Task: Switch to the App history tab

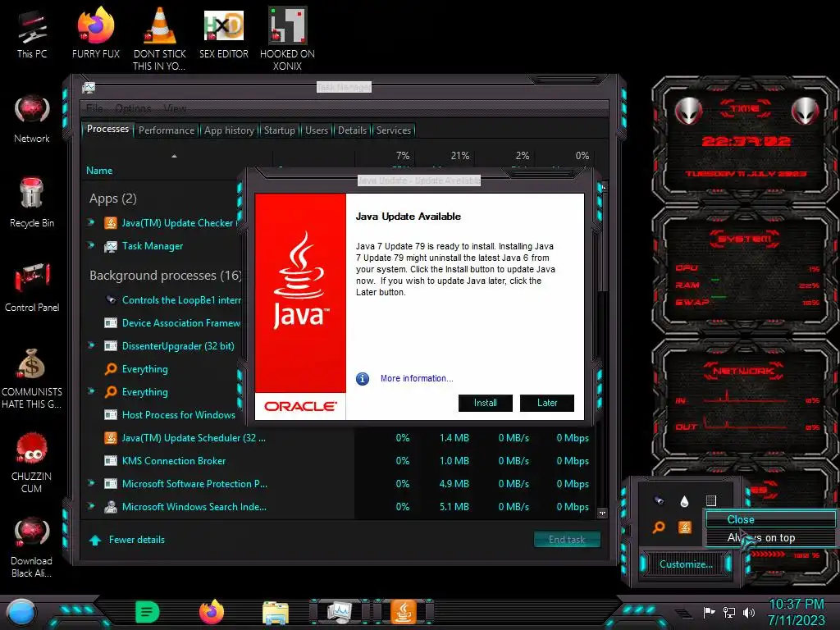Action: 230,130
